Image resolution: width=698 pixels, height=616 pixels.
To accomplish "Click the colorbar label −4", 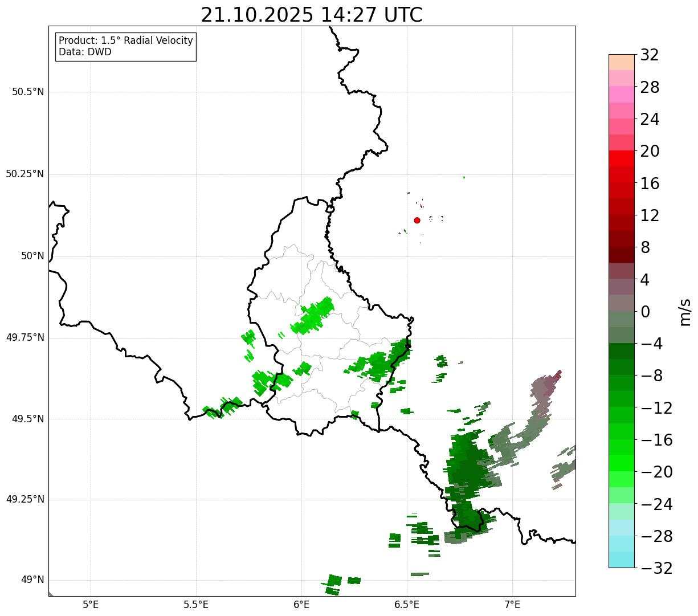I will [652, 344].
